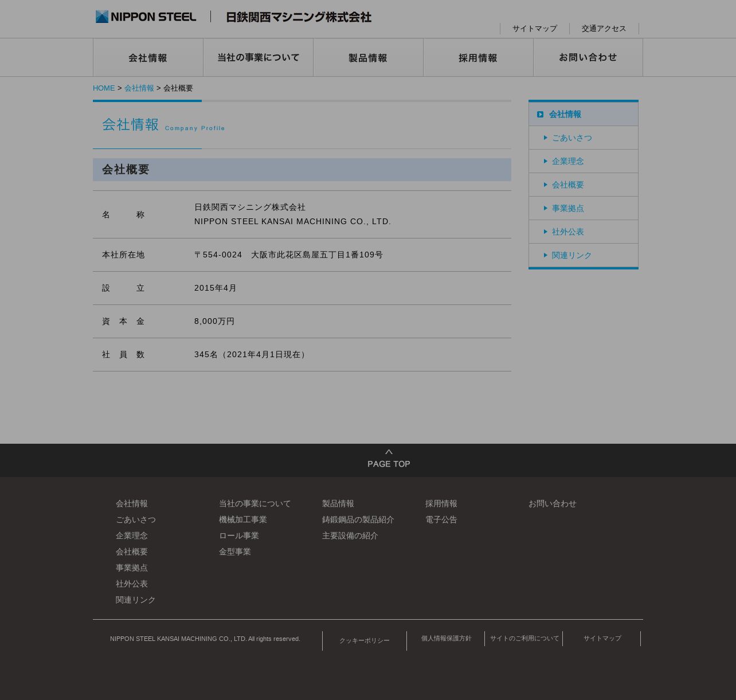Click the サイトマップ link in the header

tap(535, 29)
